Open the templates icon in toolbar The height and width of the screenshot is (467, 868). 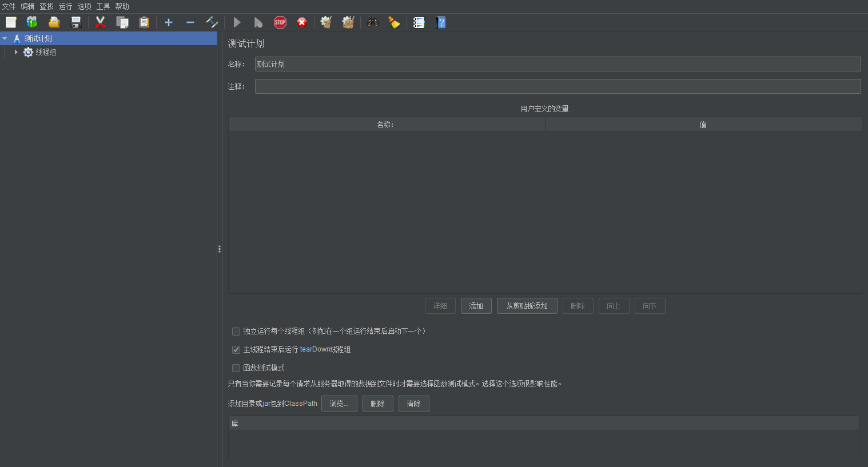[x=32, y=22]
